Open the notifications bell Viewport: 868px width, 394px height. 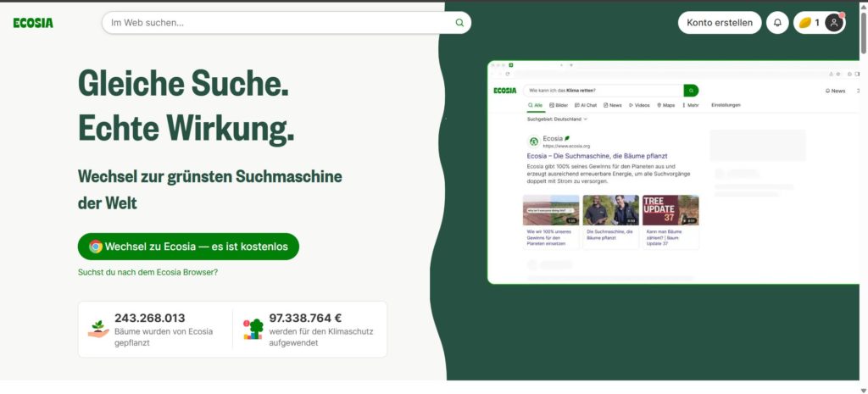coord(777,23)
